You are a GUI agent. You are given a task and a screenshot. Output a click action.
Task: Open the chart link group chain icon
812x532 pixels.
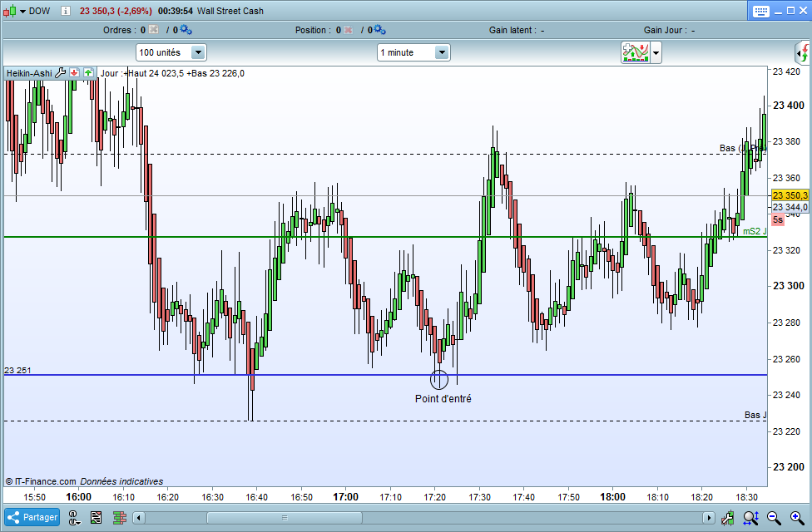[x=75, y=517]
